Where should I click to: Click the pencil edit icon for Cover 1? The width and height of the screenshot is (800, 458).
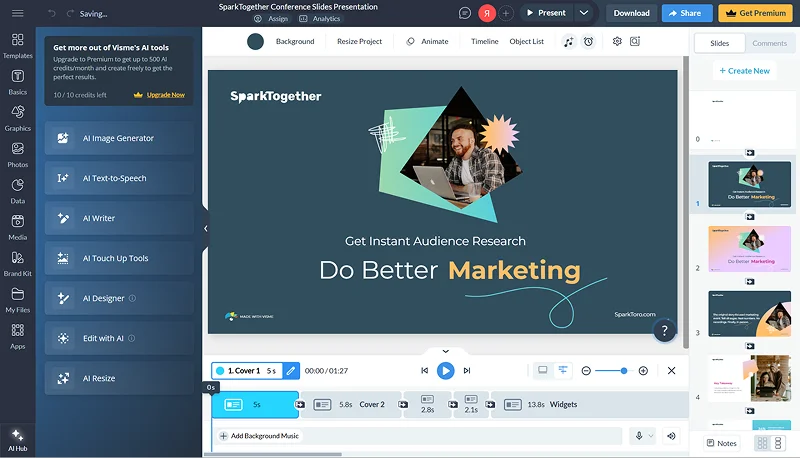291,370
